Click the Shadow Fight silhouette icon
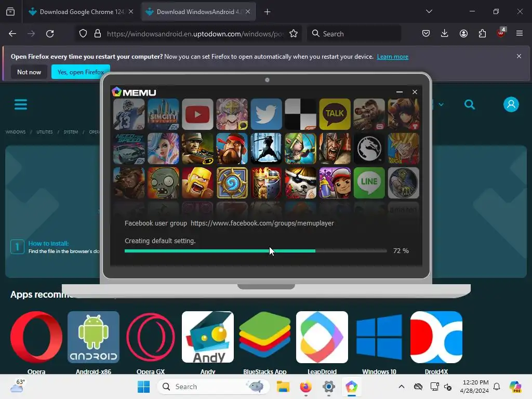The width and height of the screenshot is (532, 399). pos(266,149)
